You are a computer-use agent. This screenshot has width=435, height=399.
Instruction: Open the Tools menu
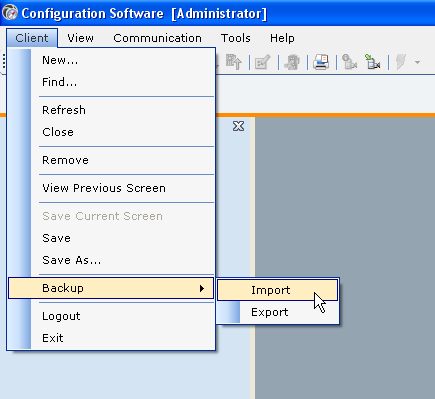(236, 38)
